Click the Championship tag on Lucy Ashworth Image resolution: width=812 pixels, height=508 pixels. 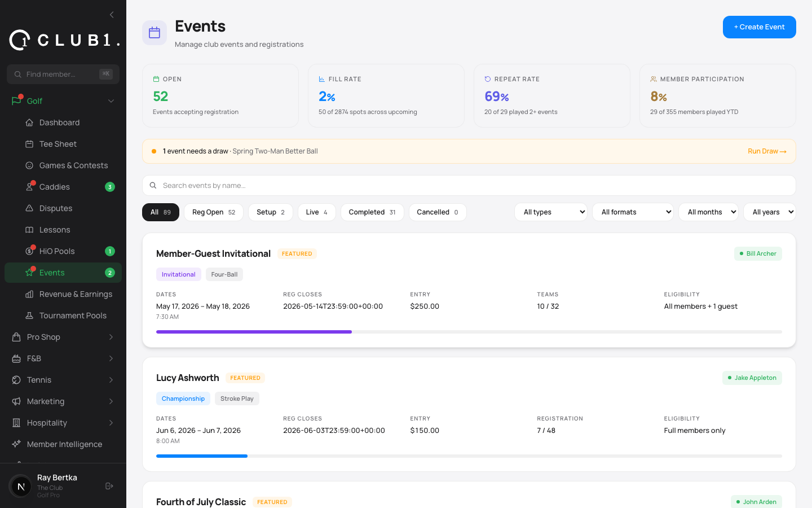click(x=183, y=398)
